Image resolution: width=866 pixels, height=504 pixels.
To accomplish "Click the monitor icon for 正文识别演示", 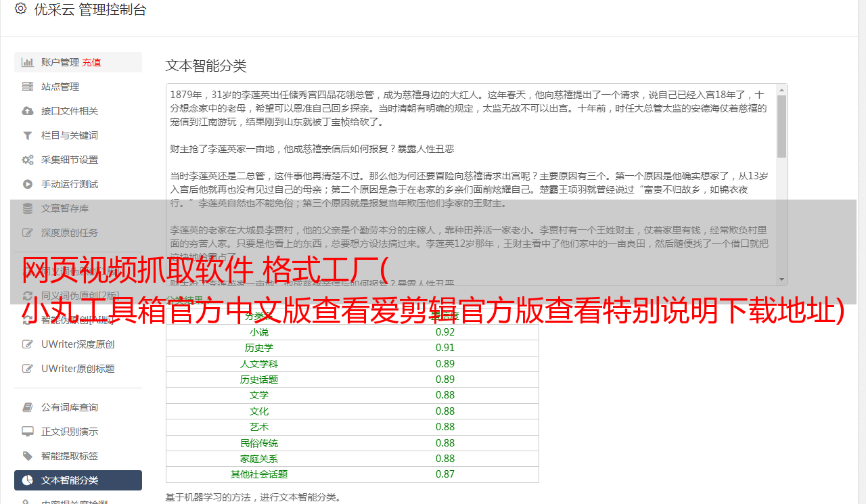I will [28, 432].
